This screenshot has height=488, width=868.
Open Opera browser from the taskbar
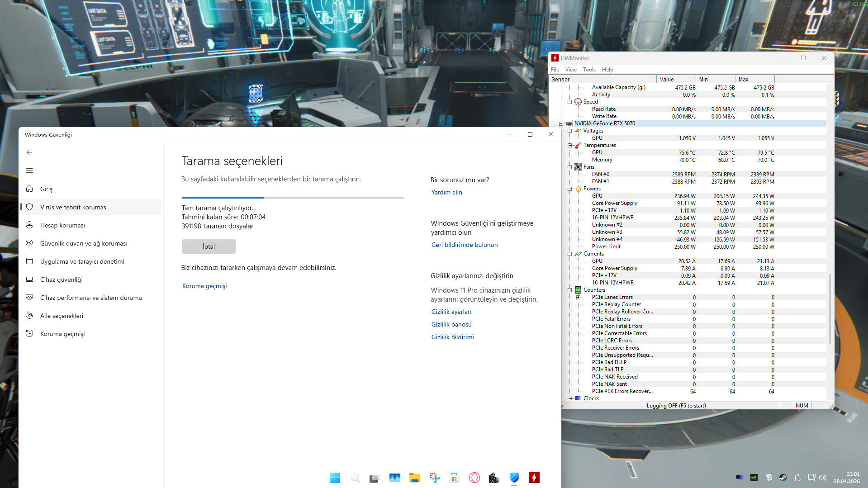coord(474,478)
